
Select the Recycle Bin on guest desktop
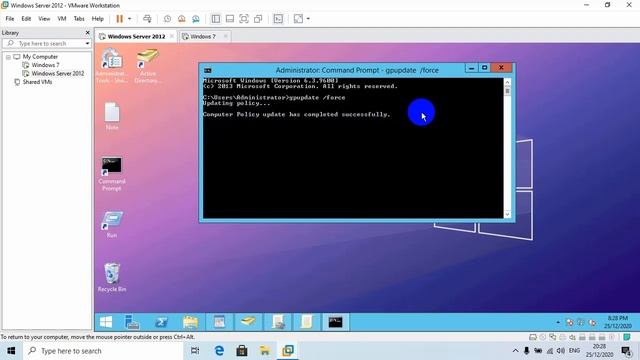(x=112, y=278)
